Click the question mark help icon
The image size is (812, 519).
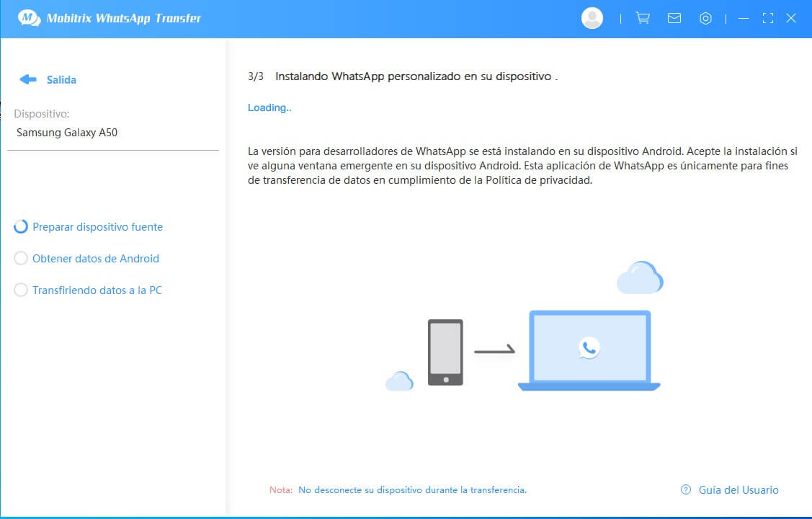[686, 489]
